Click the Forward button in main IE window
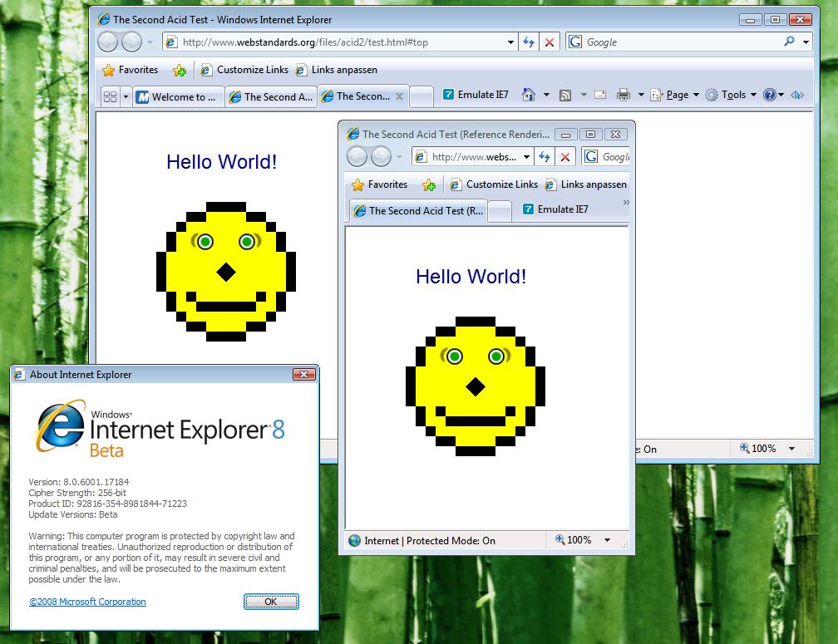 [x=131, y=42]
